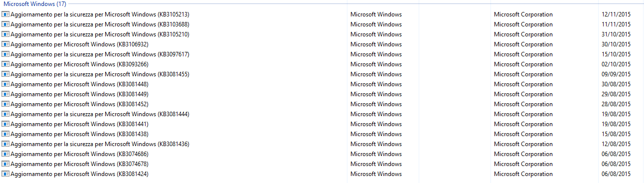Viewport: 644px width, 183px height.
Task: Select the security update name KB3097617
Action: tap(100, 54)
